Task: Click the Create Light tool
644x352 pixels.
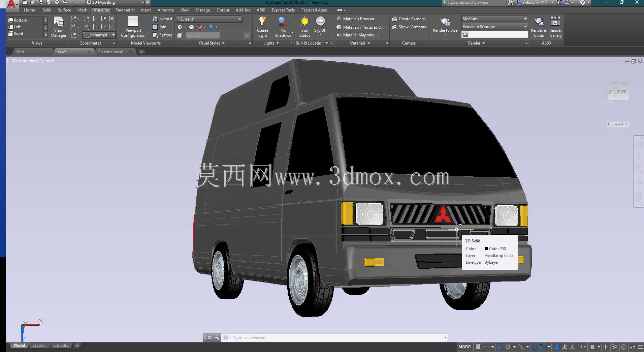Action: coord(263,27)
